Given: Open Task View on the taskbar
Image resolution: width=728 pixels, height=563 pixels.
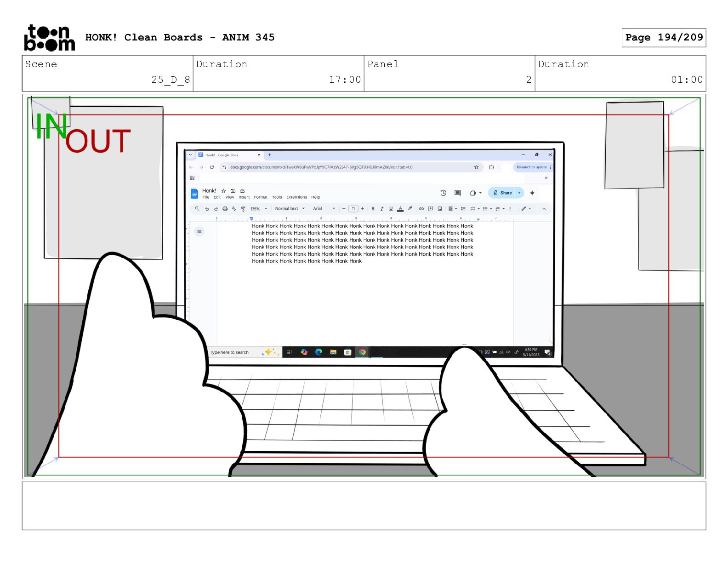Looking at the screenshot, I should pos(289,352).
